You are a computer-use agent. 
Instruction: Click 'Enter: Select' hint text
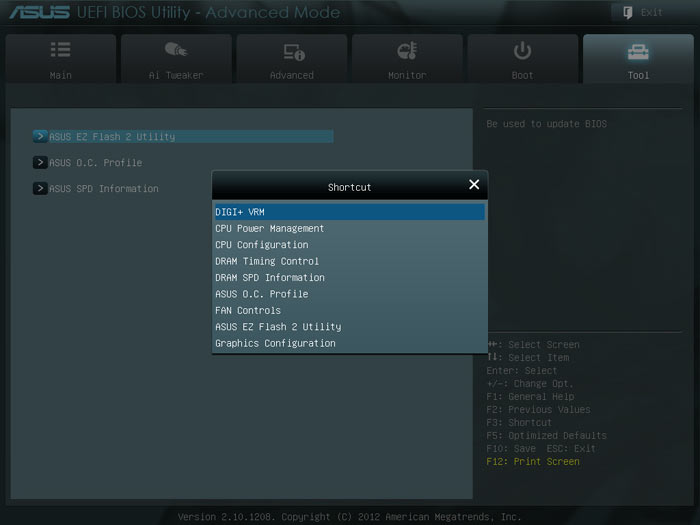pyautogui.click(x=521, y=371)
